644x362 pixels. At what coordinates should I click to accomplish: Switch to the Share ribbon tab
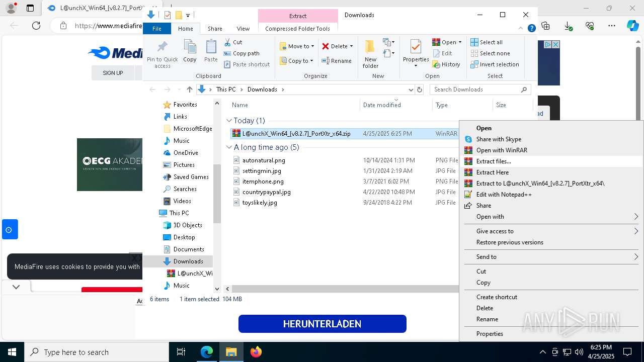pos(215,29)
